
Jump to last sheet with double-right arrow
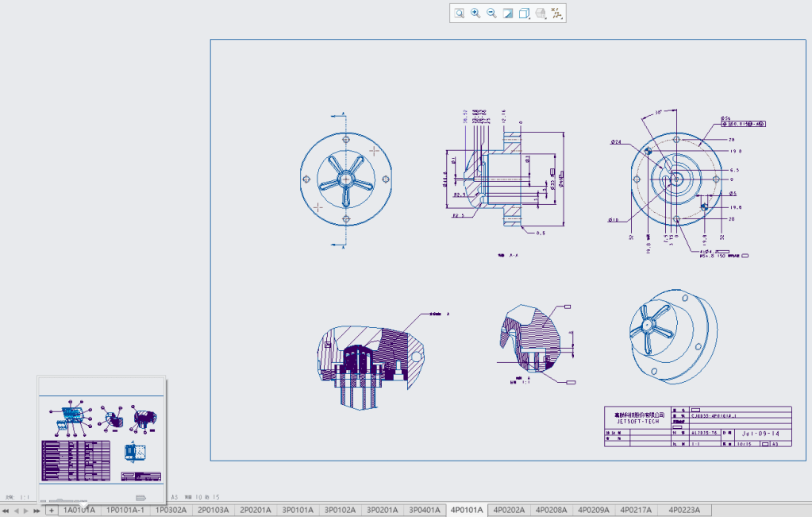pyautogui.click(x=37, y=511)
